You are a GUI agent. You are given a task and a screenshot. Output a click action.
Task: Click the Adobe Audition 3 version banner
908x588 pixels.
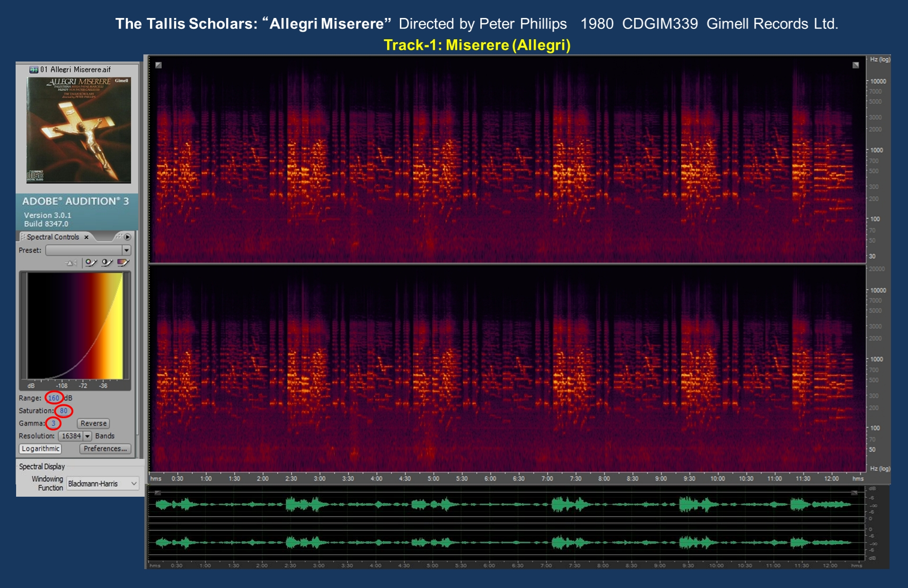pos(77,211)
